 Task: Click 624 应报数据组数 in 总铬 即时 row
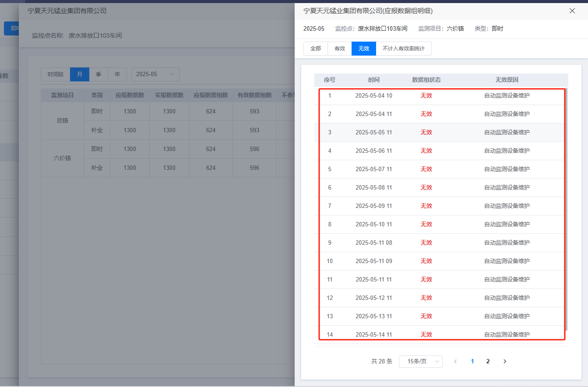click(211, 111)
